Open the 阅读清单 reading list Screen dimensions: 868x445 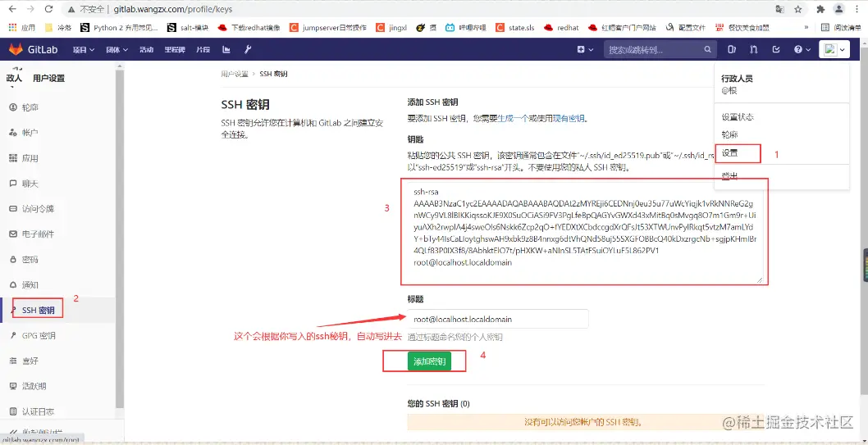coord(841,27)
